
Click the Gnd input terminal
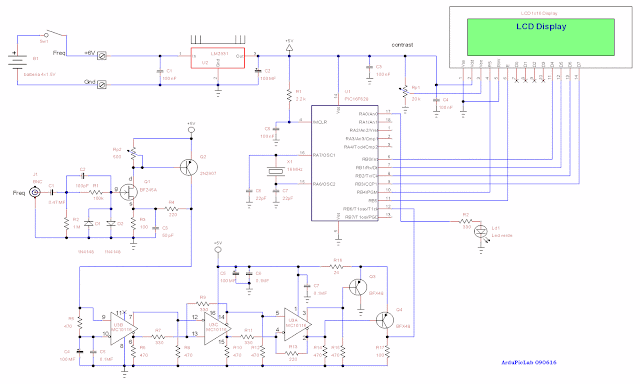[102, 85]
